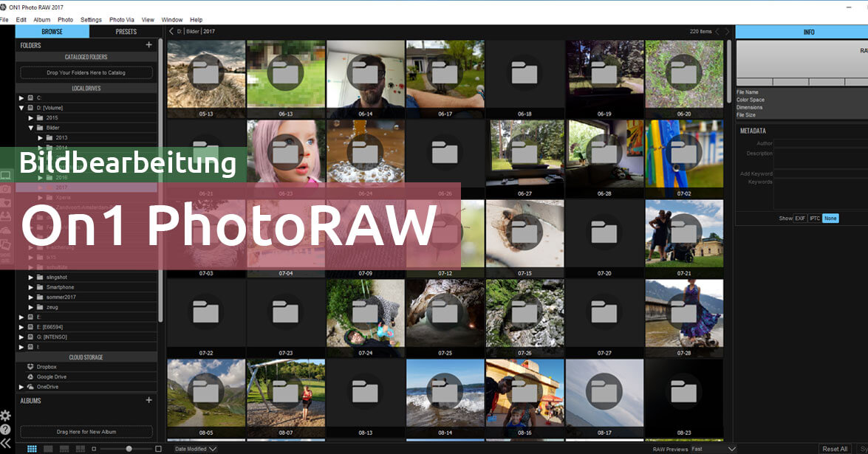
Task: Open the help question mark icon
Action: point(5,430)
